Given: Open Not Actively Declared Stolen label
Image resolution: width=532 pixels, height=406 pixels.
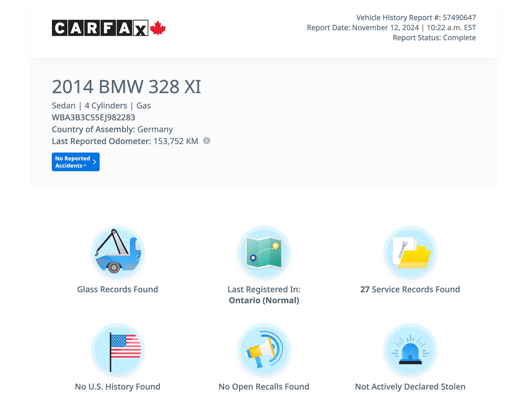Looking at the screenshot, I should (x=410, y=387).
